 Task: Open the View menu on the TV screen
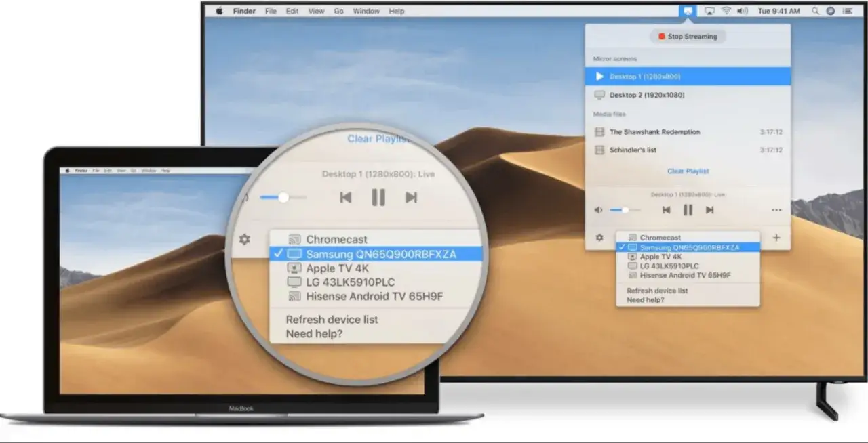[316, 11]
